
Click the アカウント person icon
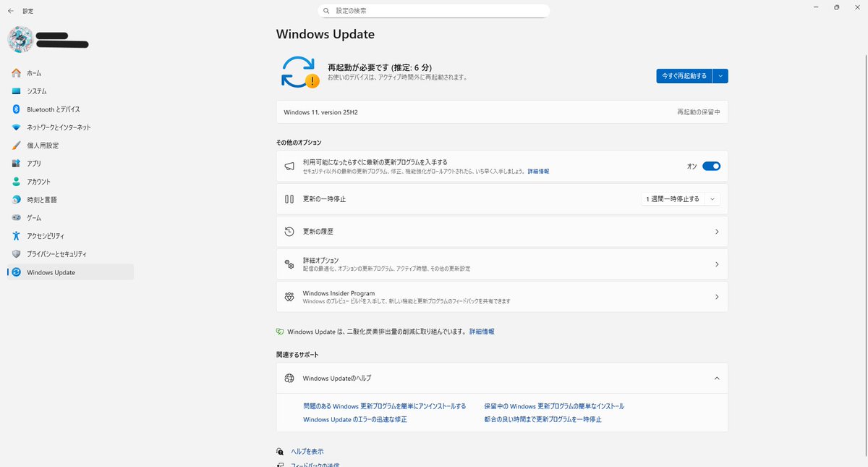[16, 182]
